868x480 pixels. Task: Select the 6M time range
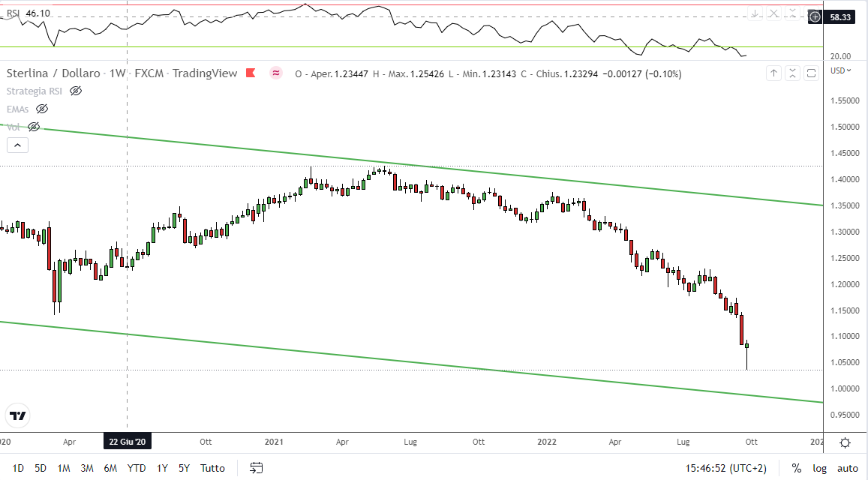110,468
